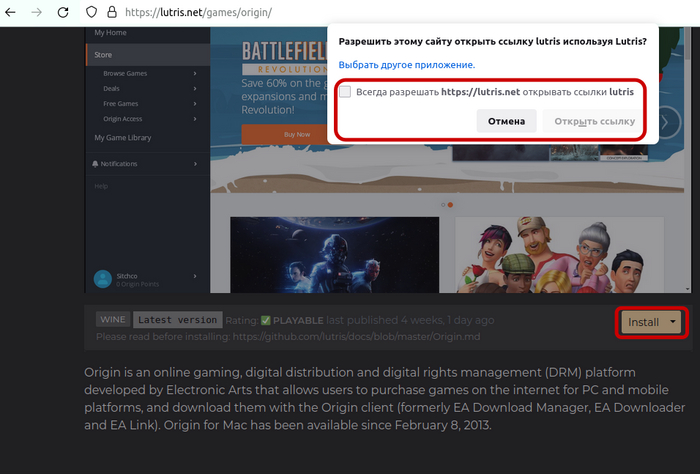
Task: Open The Sims game tile
Action: [559, 255]
